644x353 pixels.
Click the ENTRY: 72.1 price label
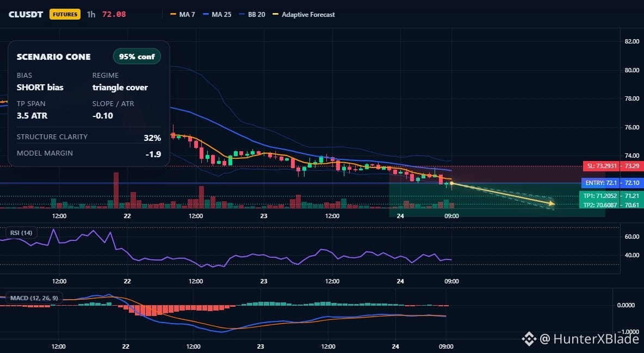(600, 183)
